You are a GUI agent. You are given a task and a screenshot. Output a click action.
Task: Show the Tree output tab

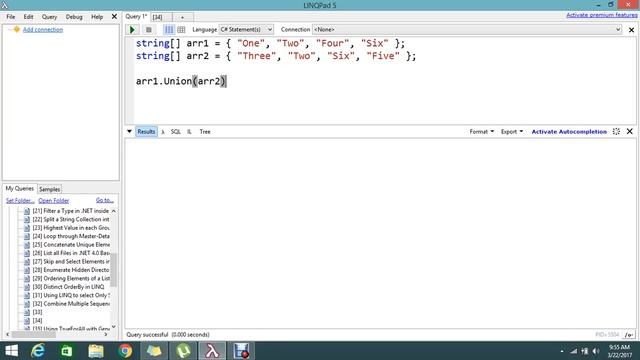pyautogui.click(x=205, y=131)
